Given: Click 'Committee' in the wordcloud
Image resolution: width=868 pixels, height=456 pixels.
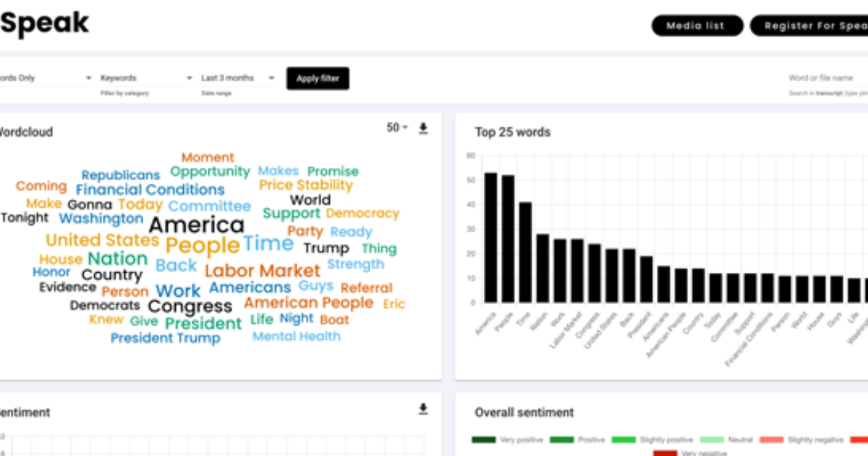Looking at the screenshot, I should click(x=210, y=206).
